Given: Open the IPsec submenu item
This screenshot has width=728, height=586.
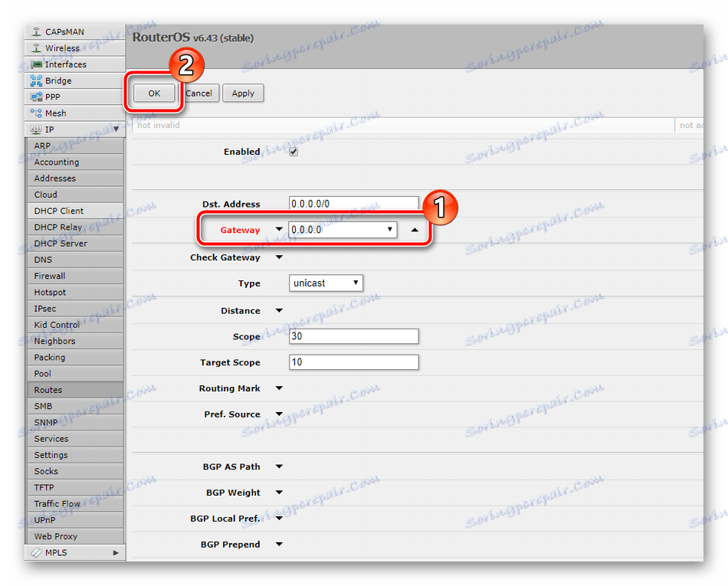Looking at the screenshot, I should tap(76, 309).
